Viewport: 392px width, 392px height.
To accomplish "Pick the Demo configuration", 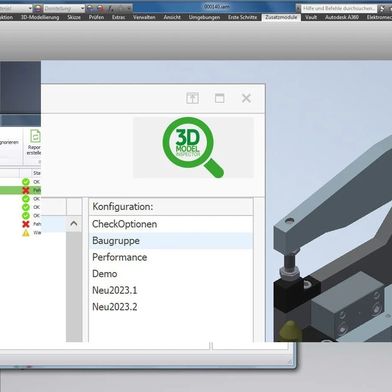I will tap(171, 274).
